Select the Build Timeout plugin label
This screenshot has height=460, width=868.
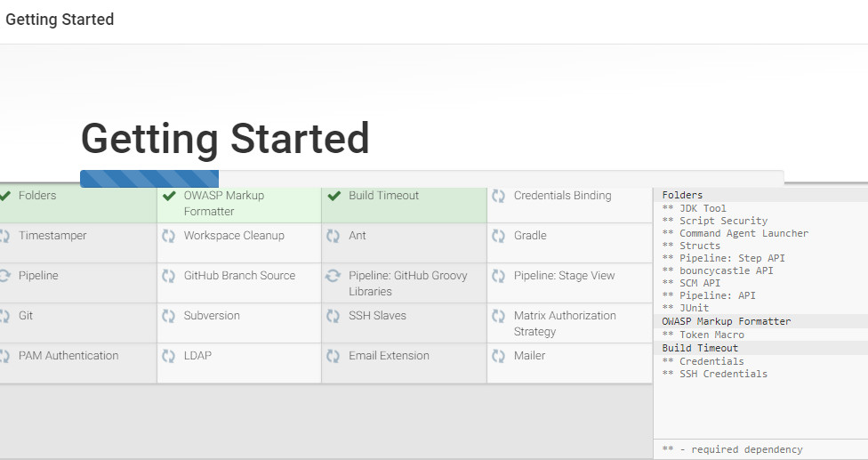pyautogui.click(x=383, y=196)
